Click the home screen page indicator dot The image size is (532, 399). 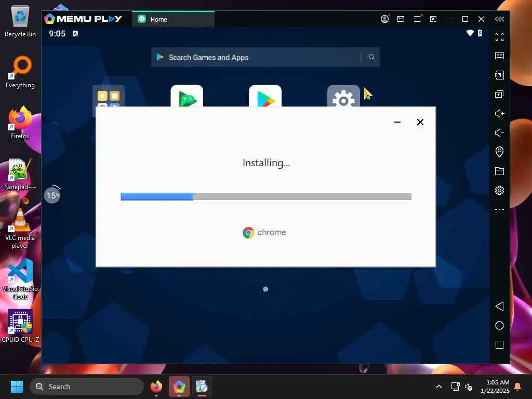pyautogui.click(x=265, y=289)
